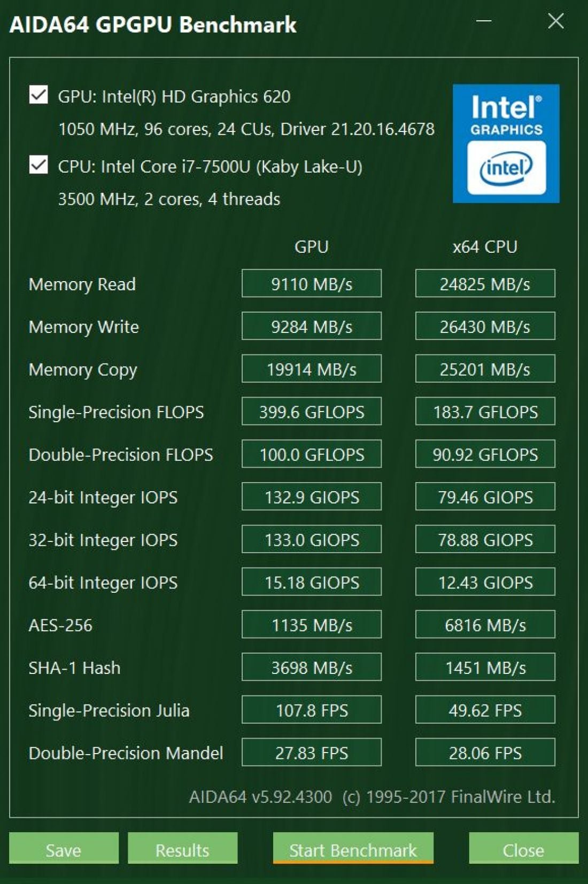588x884 pixels.
Task: Click the Intel Graphics logo
Action: click(x=506, y=143)
